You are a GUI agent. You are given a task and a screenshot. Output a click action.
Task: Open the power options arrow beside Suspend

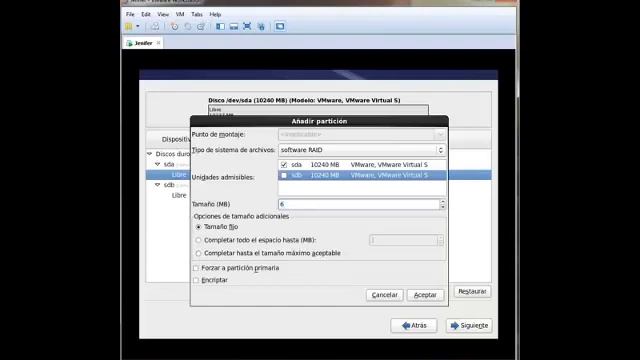point(138,27)
